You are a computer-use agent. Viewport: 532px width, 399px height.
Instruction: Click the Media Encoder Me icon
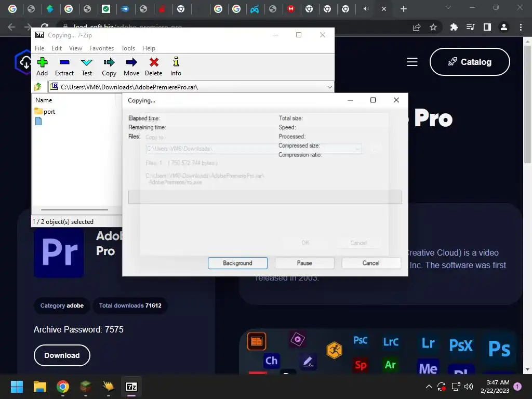pyautogui.click(x=428, y=368)
